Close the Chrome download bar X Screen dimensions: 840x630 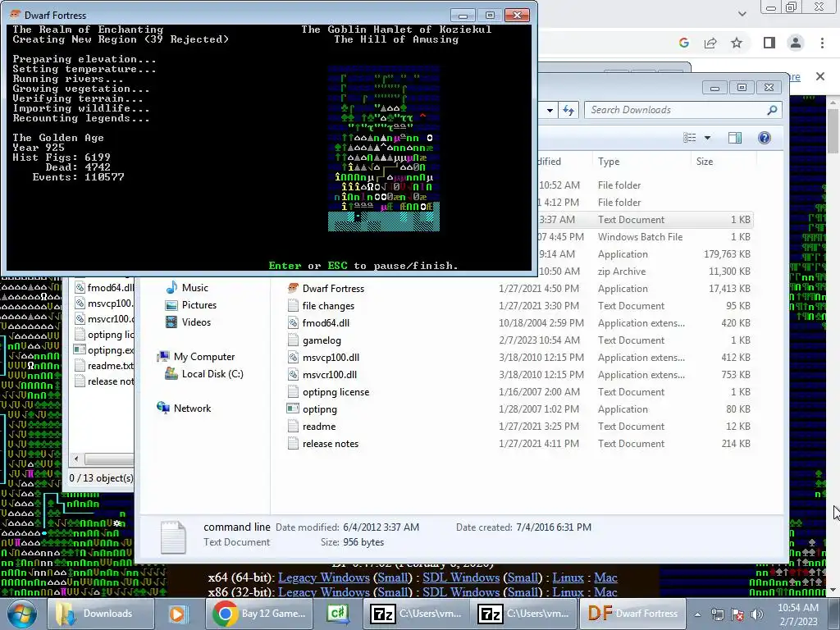tap(820, 76)
